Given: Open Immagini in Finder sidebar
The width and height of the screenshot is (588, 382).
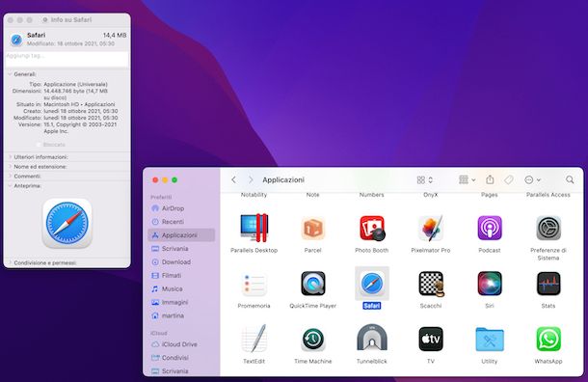Looking at the screenshot, I should [181, 303].
